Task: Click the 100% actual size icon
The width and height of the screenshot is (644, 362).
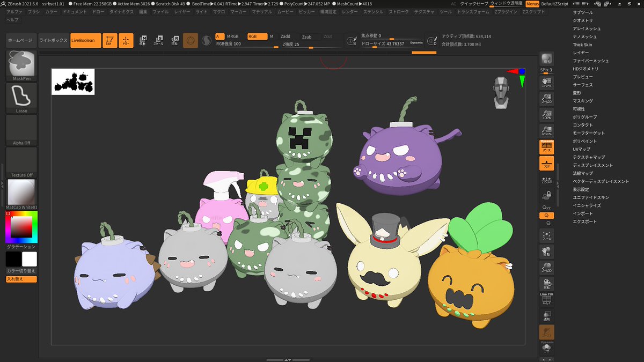Action: tap(546, 114)
